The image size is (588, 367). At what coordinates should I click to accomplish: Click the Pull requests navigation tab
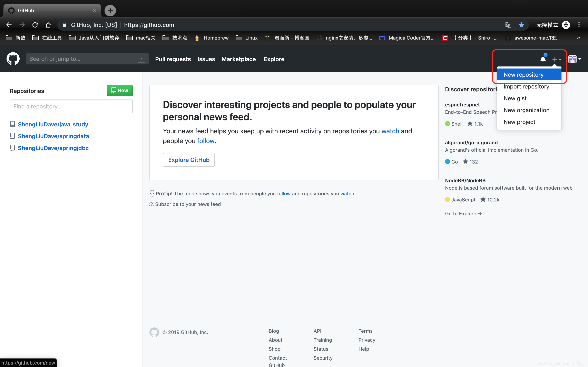pyautogui.click(x=173, y=59)
